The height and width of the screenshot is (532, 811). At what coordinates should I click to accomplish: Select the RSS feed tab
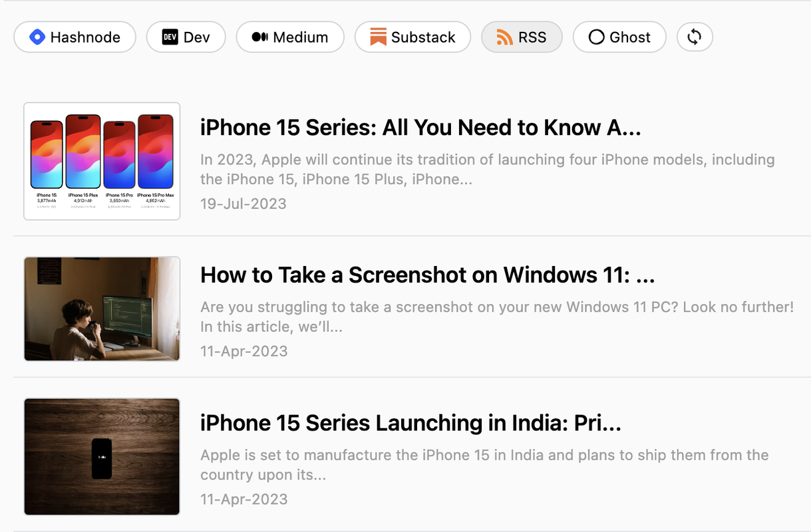point(522,37)
